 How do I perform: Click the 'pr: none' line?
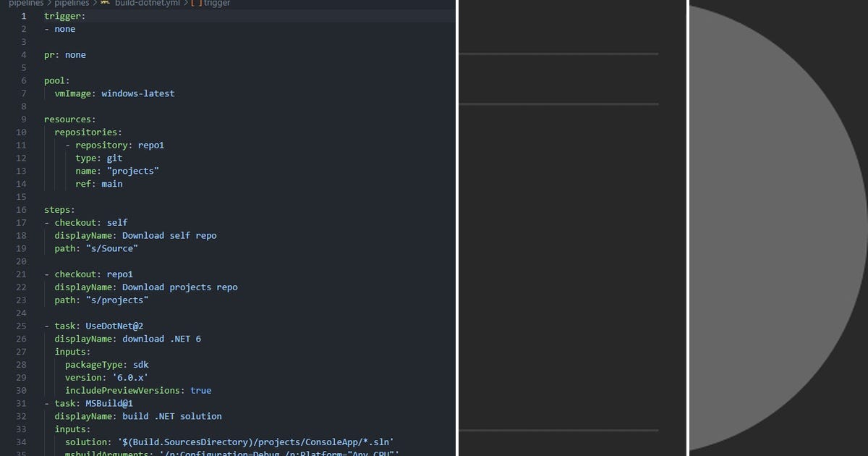coord(64,55)
